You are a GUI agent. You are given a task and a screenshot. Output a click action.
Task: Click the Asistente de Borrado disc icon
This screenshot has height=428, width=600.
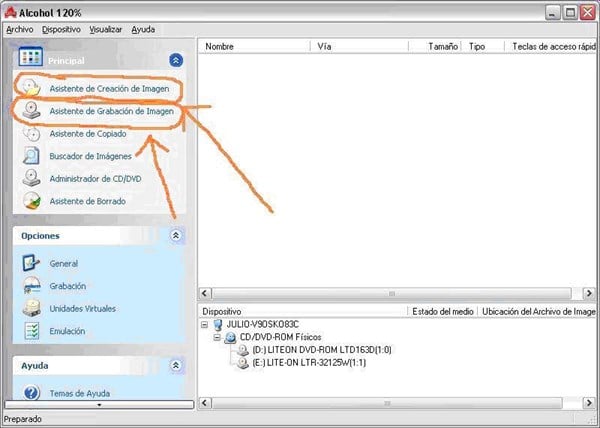coord(31,201)
